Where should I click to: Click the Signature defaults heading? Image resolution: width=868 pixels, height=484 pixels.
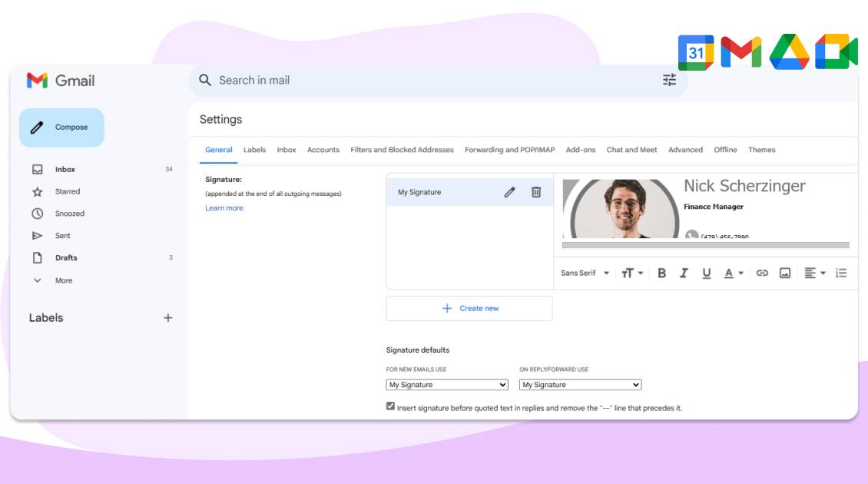(418, 350)
